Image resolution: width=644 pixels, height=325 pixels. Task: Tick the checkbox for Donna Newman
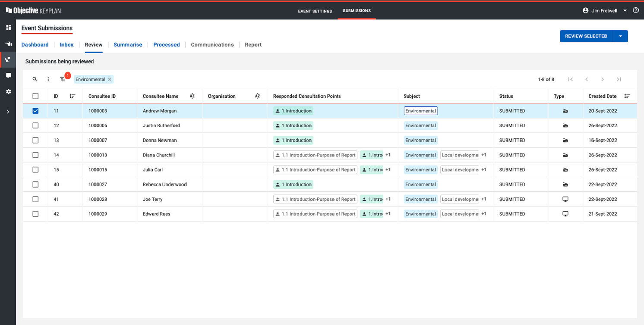[35, 141]
